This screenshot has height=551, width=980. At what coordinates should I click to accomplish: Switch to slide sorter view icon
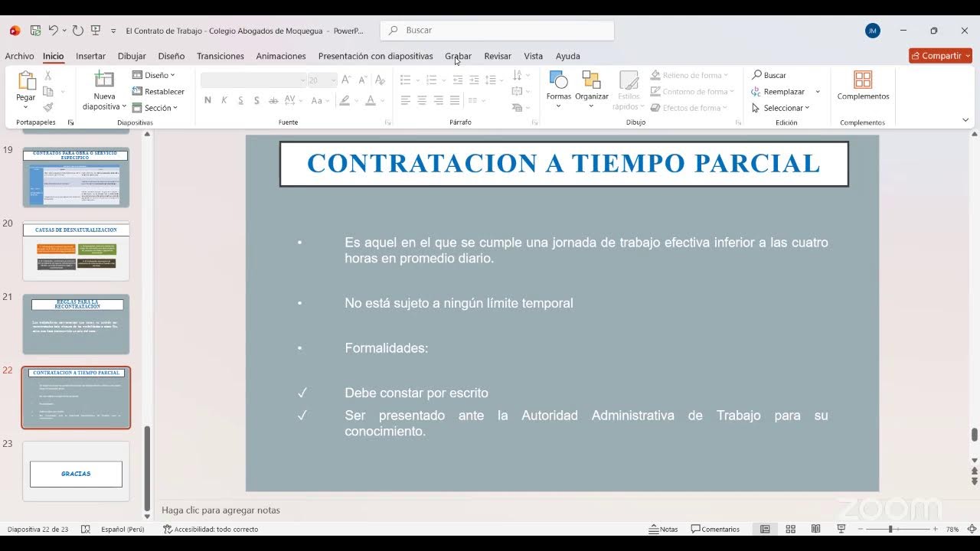tap(790, 529)
